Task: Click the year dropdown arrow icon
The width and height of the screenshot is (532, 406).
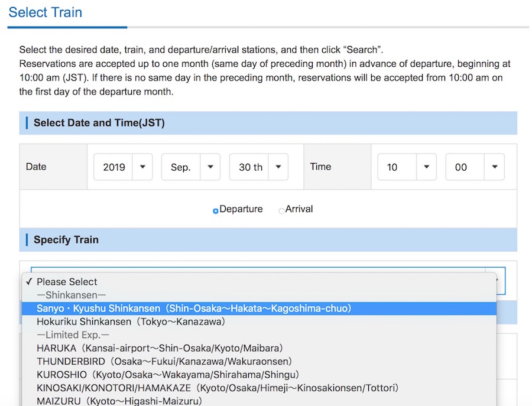Action: click(x=142, y=167)
